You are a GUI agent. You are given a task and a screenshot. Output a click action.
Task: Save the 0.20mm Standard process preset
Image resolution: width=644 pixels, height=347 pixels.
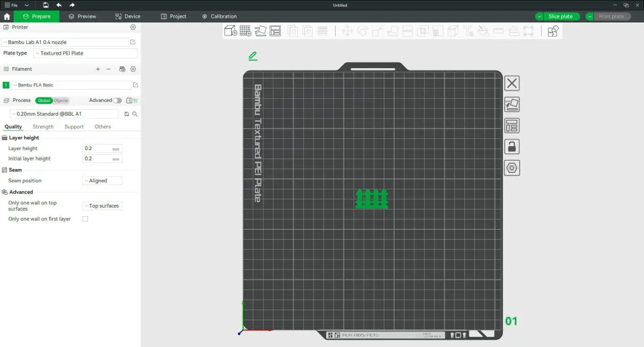(127, 114)
